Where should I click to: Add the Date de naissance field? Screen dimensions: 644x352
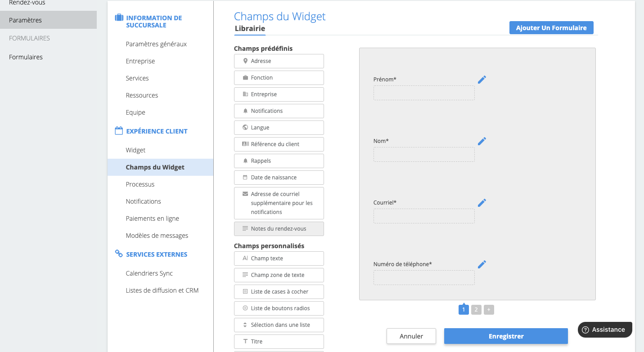[x=279, y=178]
